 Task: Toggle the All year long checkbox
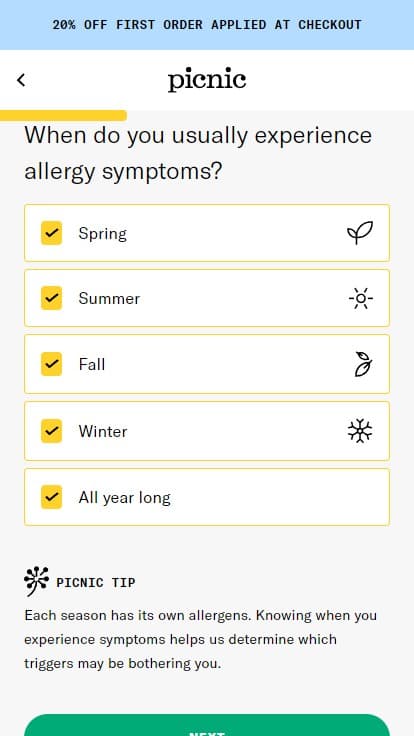tap(52, 497)
